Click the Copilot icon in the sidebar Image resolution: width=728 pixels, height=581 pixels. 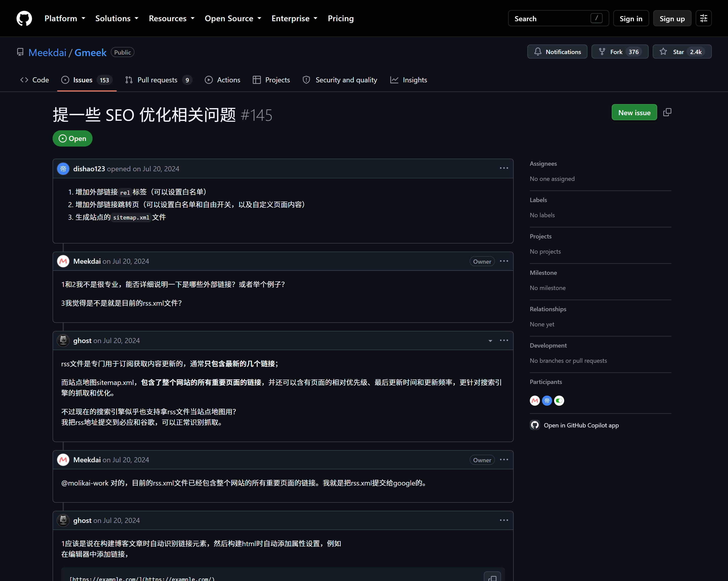click(535, 425)
